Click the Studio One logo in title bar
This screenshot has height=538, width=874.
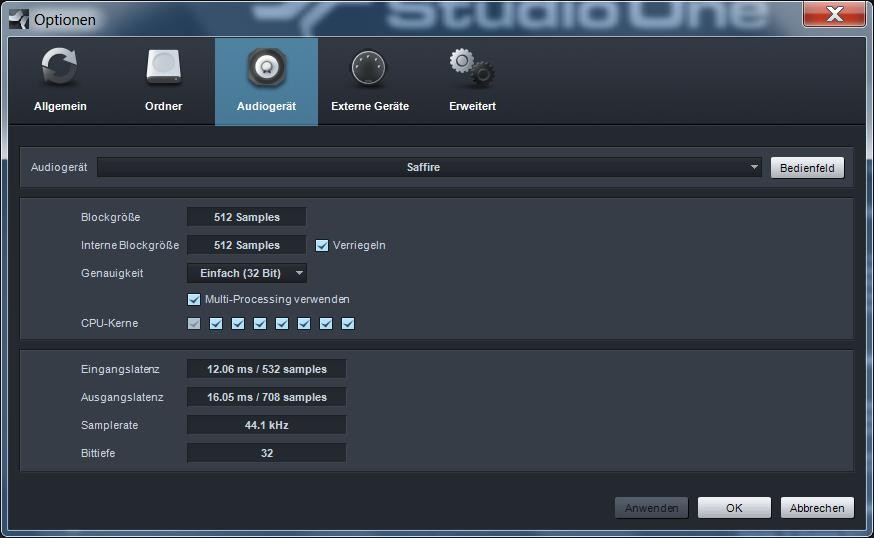click(x=19, y=20)
